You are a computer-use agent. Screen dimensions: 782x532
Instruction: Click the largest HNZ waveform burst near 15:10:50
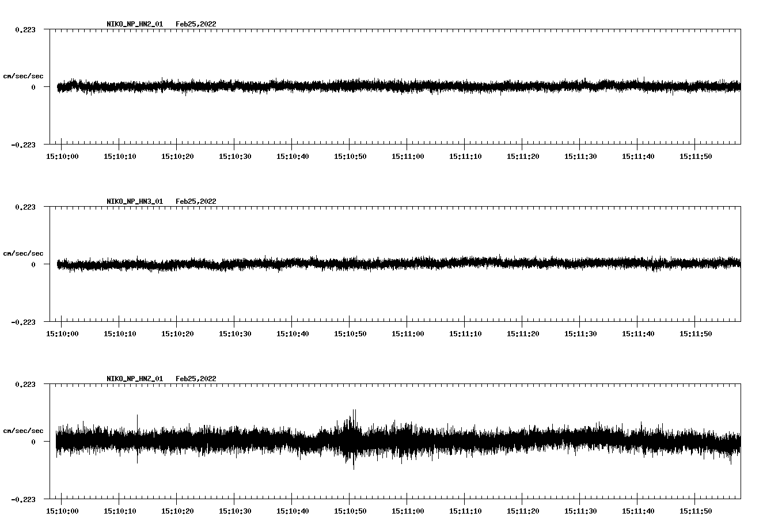tap(352, 439)
